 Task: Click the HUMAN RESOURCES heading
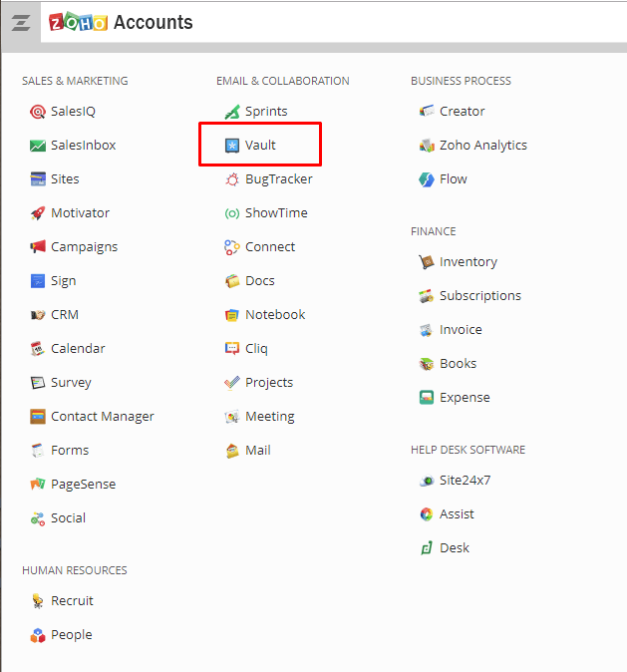pyautogui.click(x=75, y=570)
